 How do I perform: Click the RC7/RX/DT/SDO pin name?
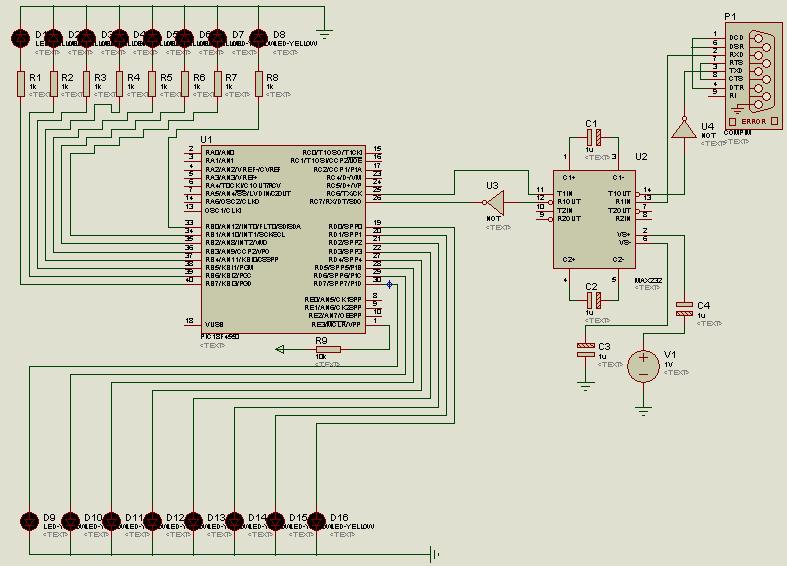pyautogui.click(x=335, y=201)
